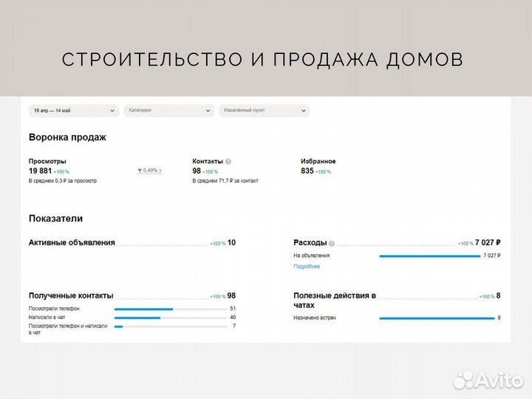The height and width of the screenshot is (399, 532).
Task: Click the Показатели heading
Action: click(x=55, y=219)
